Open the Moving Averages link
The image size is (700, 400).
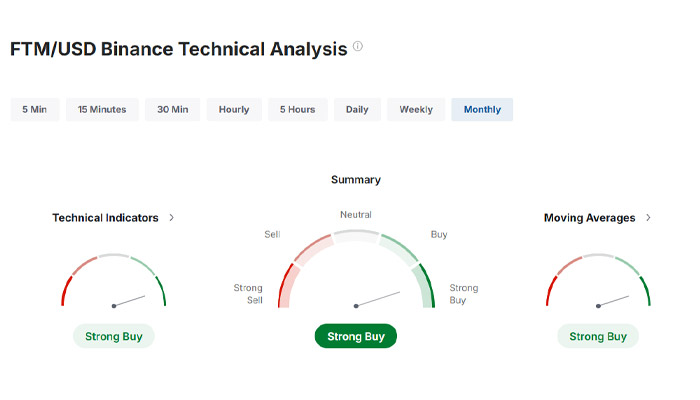coord(590,217)
